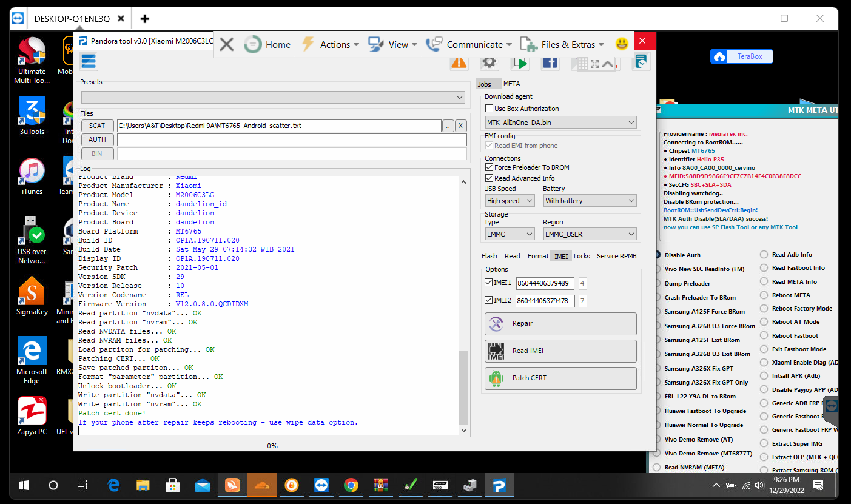Screen dimensions: 851x504
Task: Uncheck the IMEI1 checkbox
Action: 489,283
